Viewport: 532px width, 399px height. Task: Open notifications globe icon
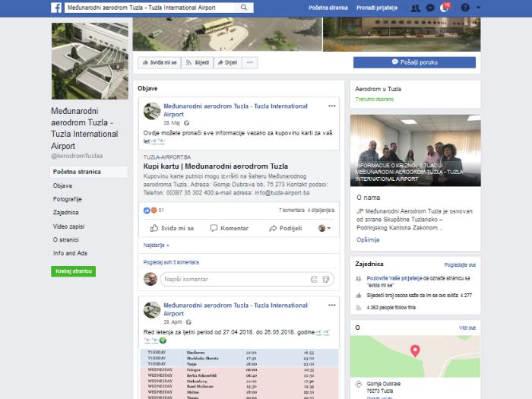(x=445, y=8)
